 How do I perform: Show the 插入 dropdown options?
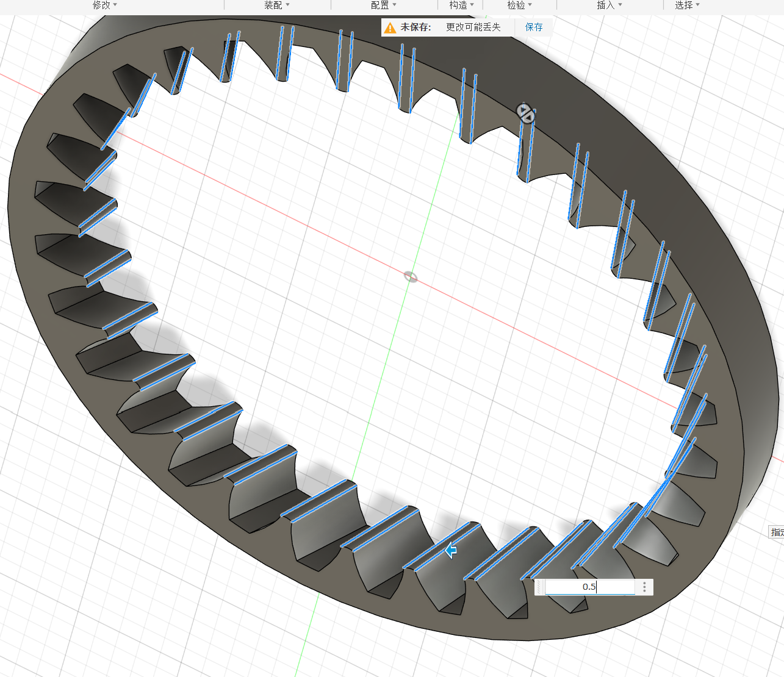pyautogui.click(x=610, y=5)
